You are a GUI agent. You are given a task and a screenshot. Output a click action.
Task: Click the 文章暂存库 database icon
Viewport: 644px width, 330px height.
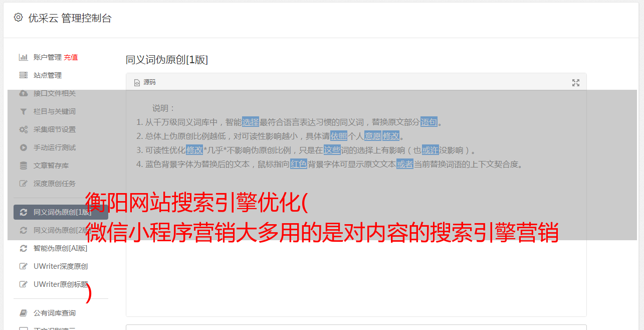pyautogui.click(x=23, y=166)
